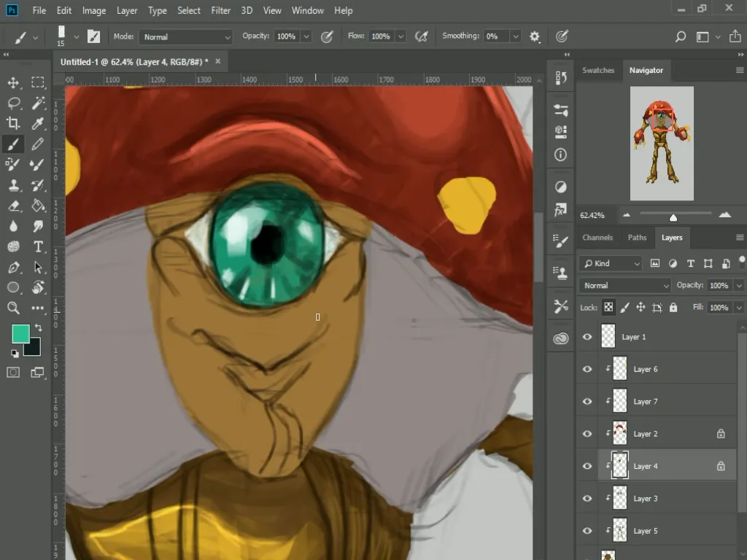Viewport: 747px width, 560px height.
Task: Select the Pencil tool
Action: pos(38,144)
